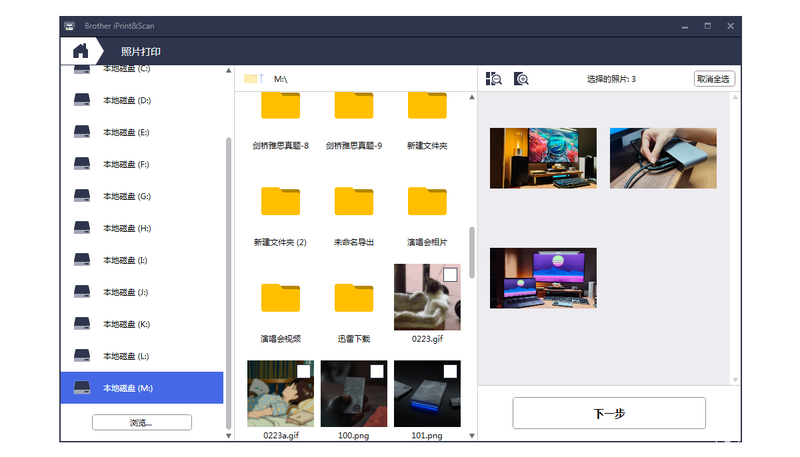
Task: Open the 剑桥雅思真题-8 folder
Action: 281,106
